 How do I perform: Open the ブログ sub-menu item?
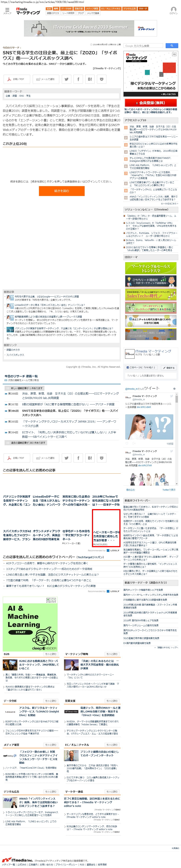(80, 13)
